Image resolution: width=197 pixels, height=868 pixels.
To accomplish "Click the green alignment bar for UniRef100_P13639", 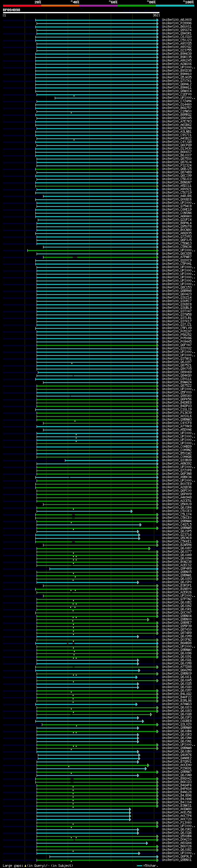I will [x=98, y=413].
